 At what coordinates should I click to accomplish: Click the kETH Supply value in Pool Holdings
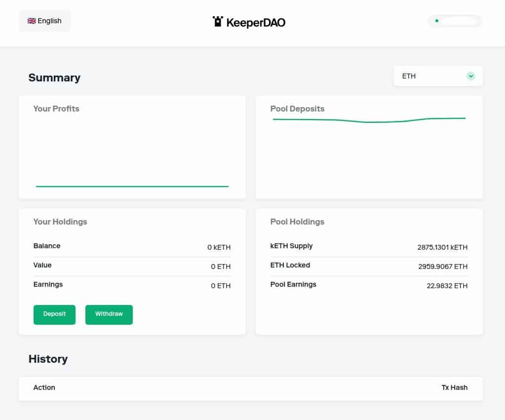tap(442, 247)
